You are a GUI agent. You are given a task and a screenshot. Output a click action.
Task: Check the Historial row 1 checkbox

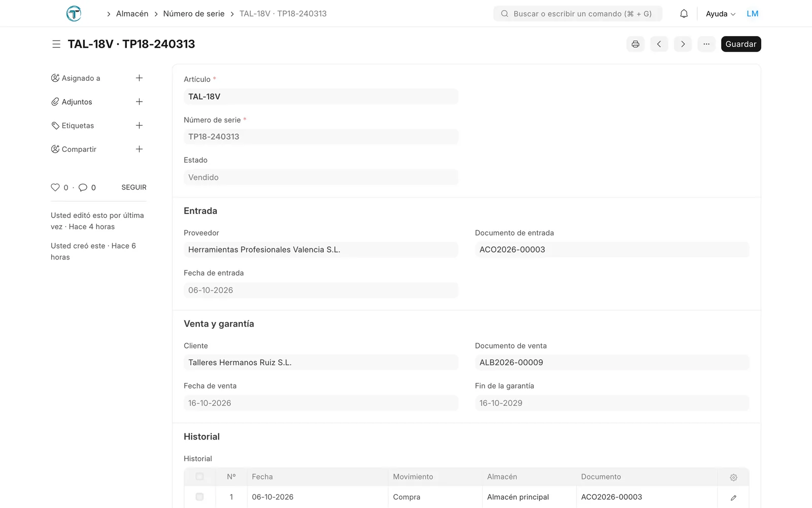pos(199,497)
